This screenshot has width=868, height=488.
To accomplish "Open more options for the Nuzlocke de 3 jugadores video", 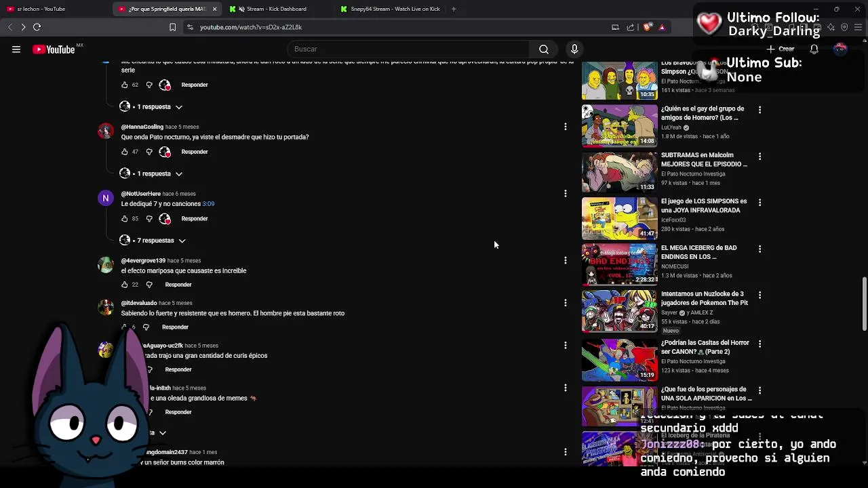I will 759,295.
